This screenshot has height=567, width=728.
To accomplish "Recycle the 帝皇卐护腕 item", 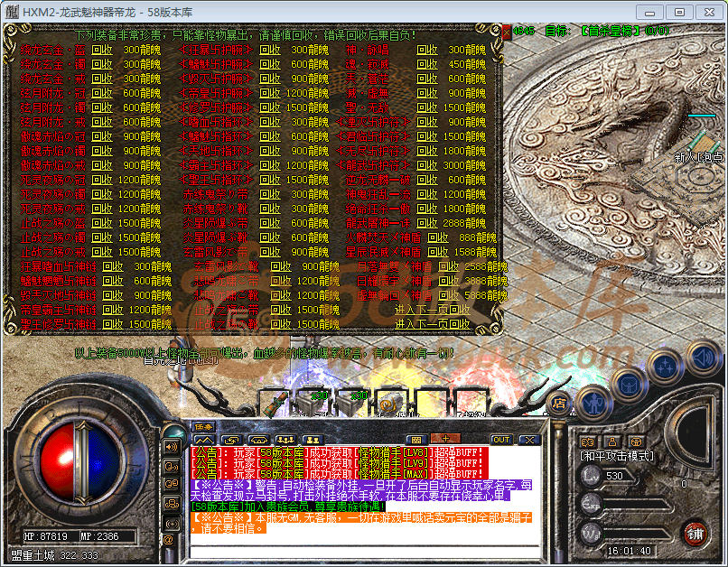I will coord(270,93).
